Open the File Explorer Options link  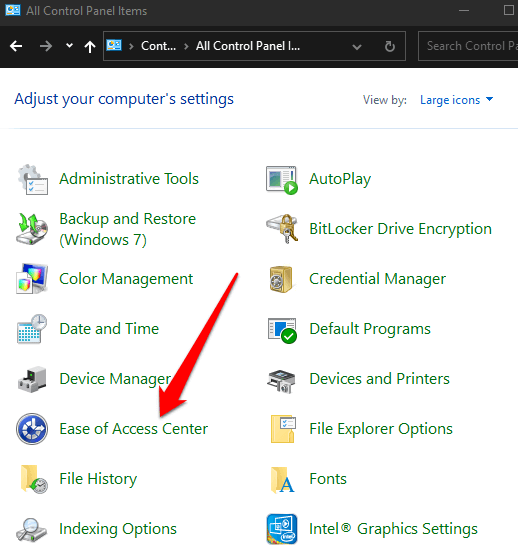coord(381,429)
